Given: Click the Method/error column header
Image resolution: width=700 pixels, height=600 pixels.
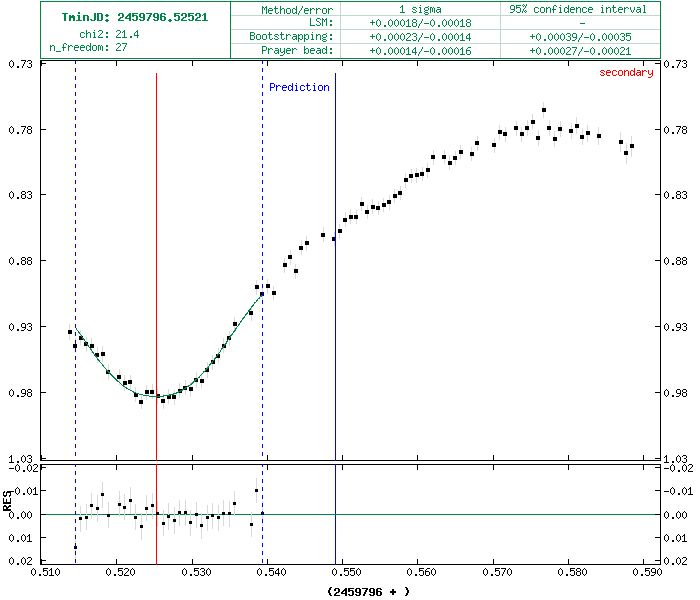Looking at the screenshot, I should (296, 9).
